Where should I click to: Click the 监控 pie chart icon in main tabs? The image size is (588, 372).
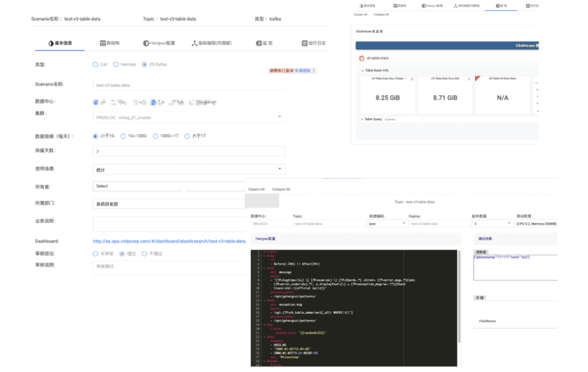point(259,43)
